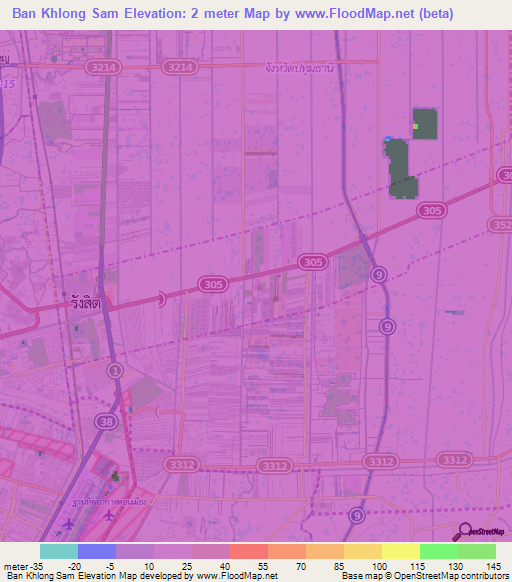
Task: Click the Rangsit Thai place label
Action: coord(86,303)
